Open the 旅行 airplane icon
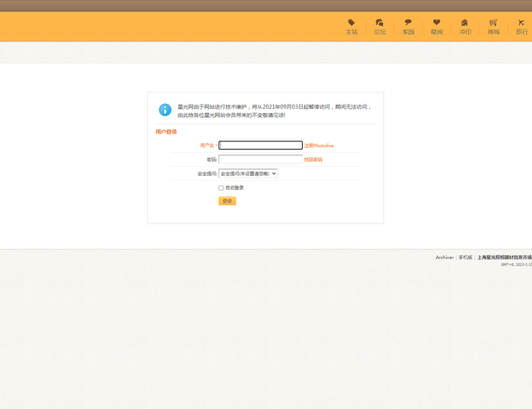This screenshot has height=409, width=532. [x=521, y=23]
